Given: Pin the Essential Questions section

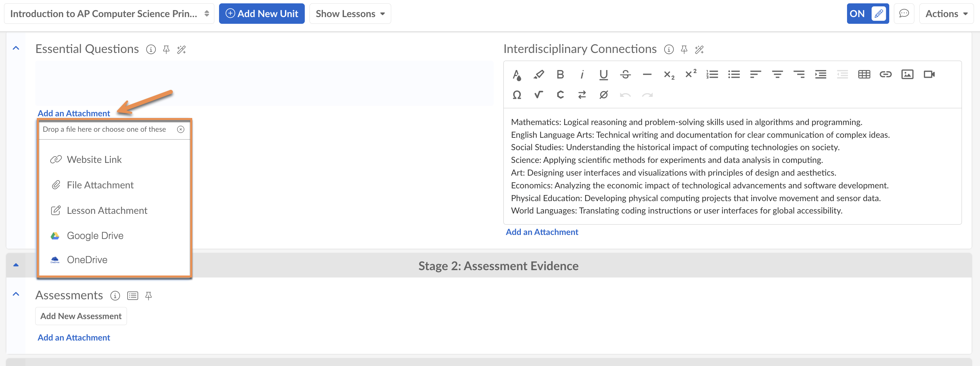Looking at the screenshot, I should tap(166, 50).
